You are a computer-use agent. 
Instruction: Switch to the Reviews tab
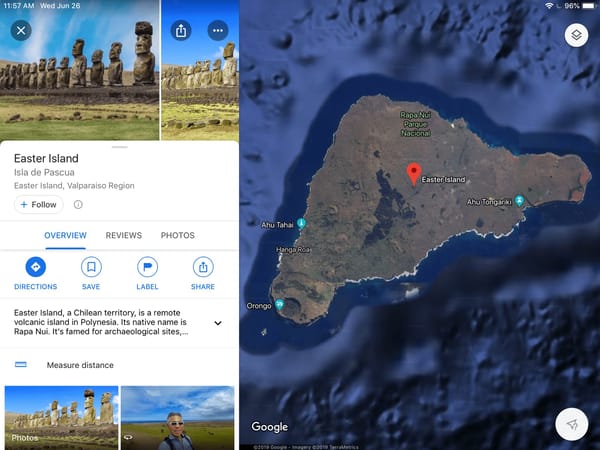(x=124, y=235)
